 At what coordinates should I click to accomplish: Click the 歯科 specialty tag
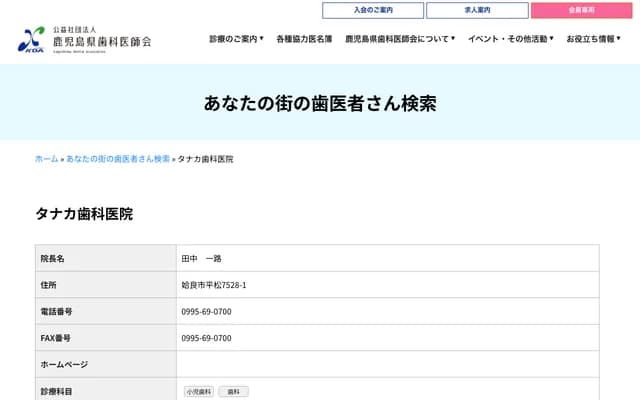[233, 392]
